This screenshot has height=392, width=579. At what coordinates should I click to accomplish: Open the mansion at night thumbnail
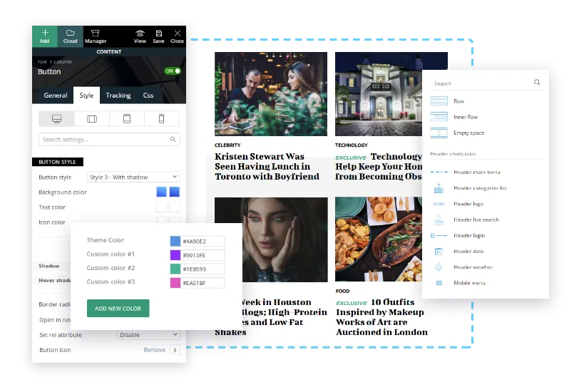[x=379, y=94]
